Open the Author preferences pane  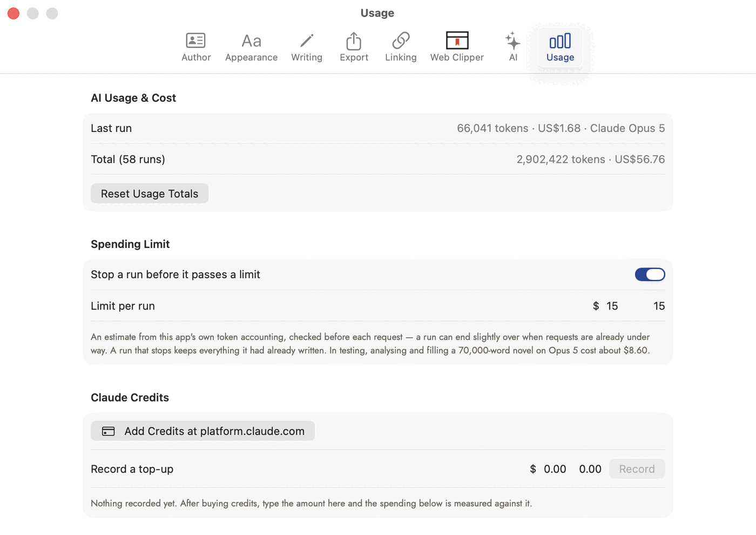(195, 48)
